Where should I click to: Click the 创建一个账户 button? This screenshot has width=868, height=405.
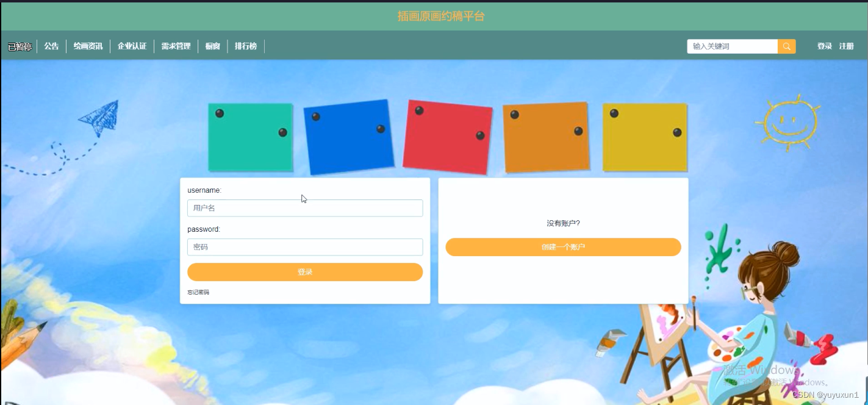coord(563,247)
